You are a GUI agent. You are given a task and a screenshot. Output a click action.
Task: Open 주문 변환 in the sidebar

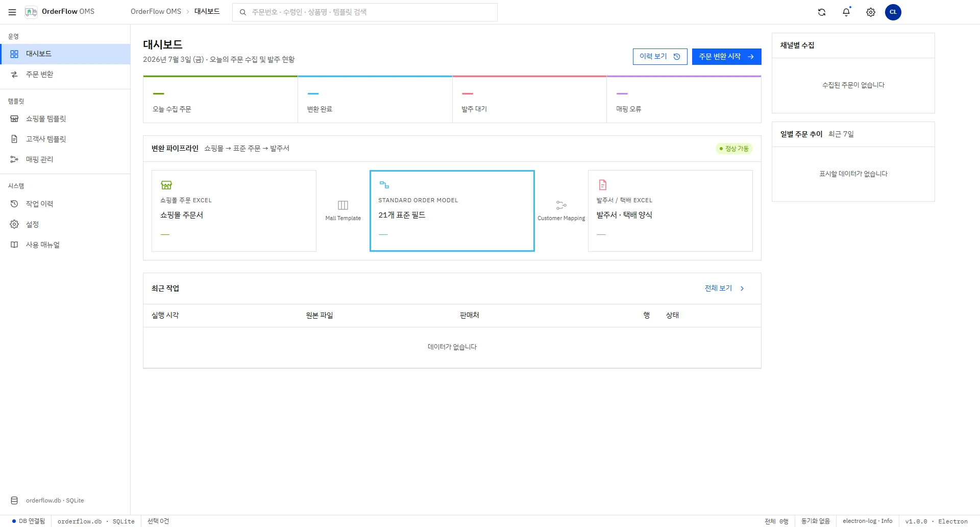[65, 75]
